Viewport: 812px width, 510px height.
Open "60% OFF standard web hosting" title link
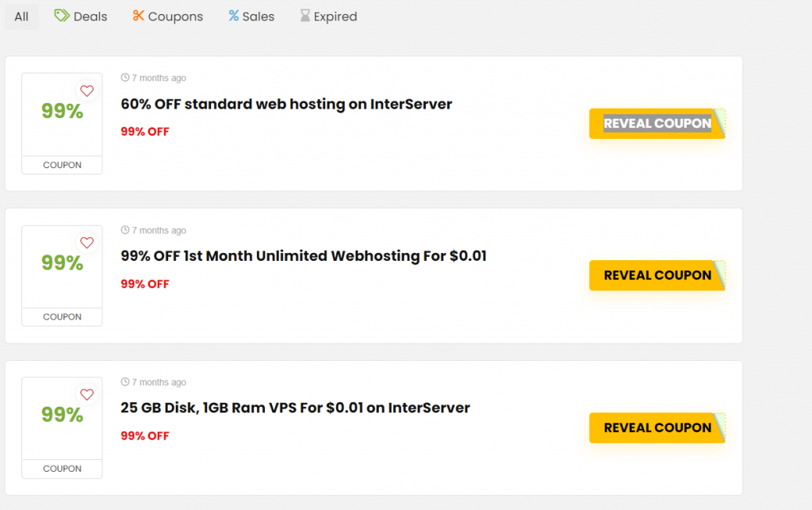[x=286, y=104]
